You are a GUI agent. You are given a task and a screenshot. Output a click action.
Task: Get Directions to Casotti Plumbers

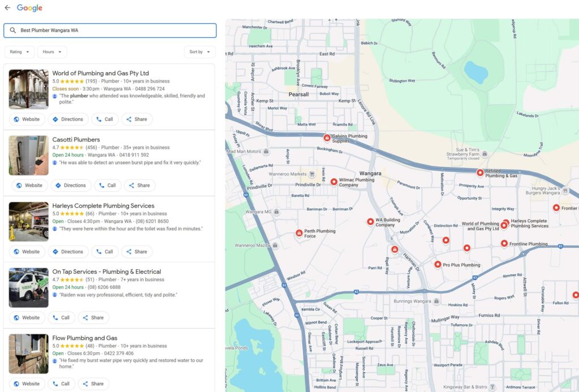point(70,186)
